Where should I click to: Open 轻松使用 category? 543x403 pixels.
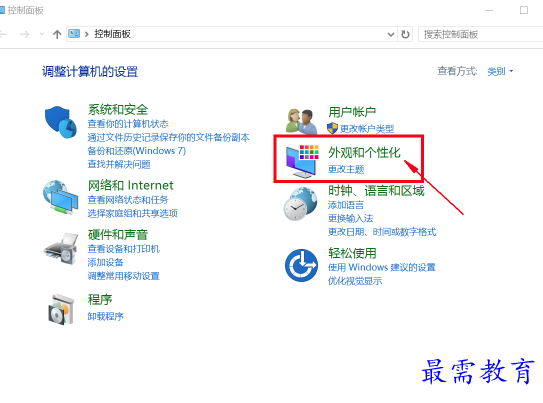point(352,253)
